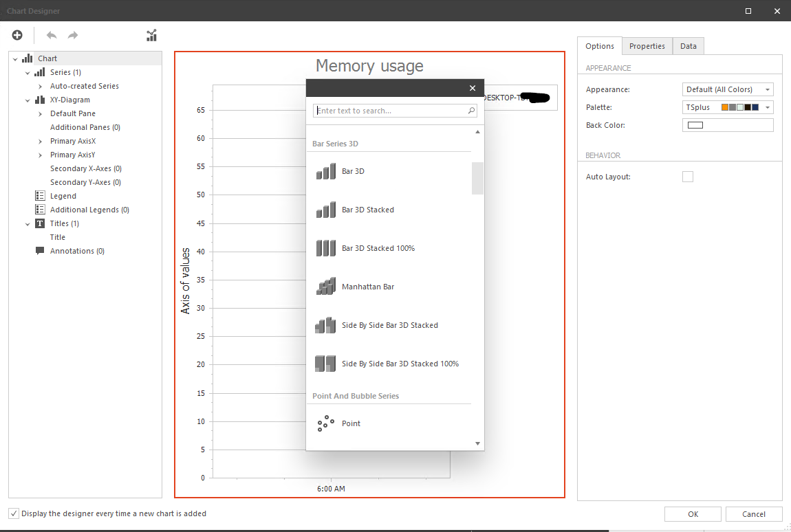This screenshot has width=791, height=532.
Task: Choose Side By Side Bar 3D Stacked 100%
Action: 401,364
